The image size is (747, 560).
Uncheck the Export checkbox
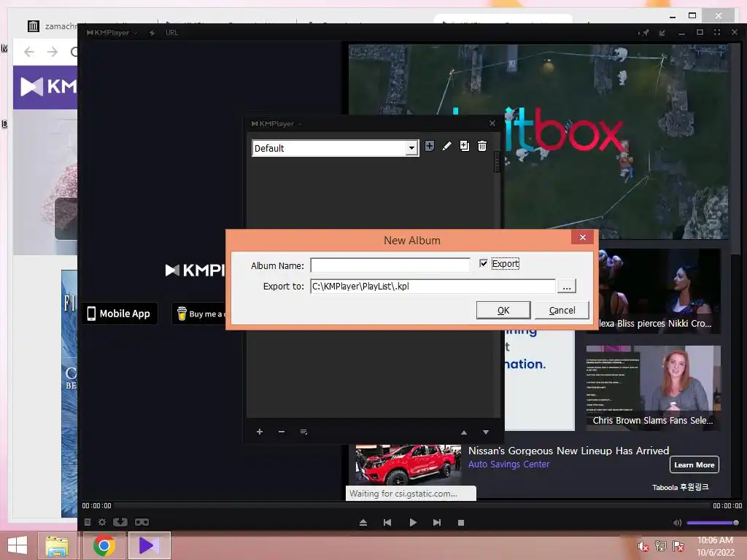(483, 263)
